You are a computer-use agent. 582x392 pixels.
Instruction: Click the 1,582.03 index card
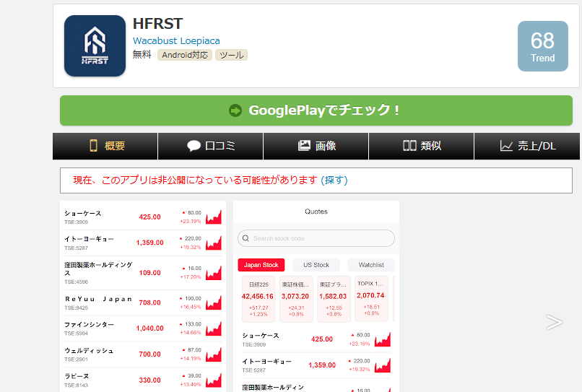(x=334, y=299)
